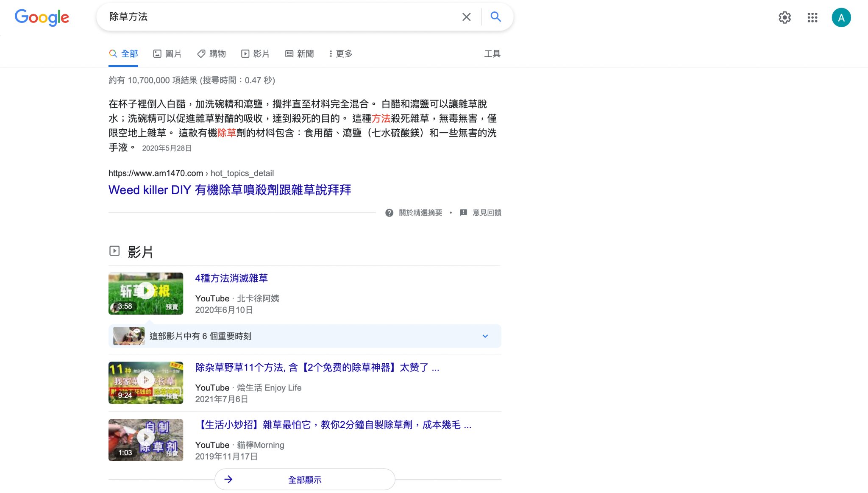Click the 意見回饋 feedback icon

463,213
